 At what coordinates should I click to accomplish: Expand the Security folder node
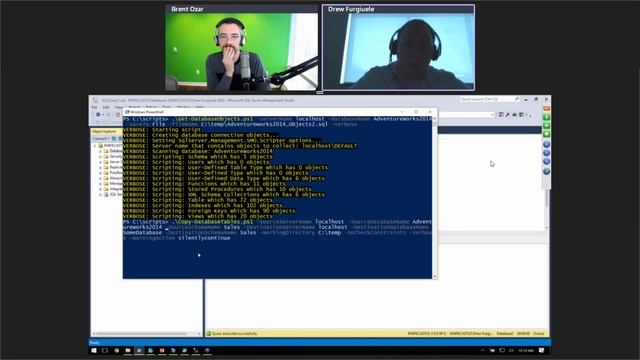coord(100,156)
